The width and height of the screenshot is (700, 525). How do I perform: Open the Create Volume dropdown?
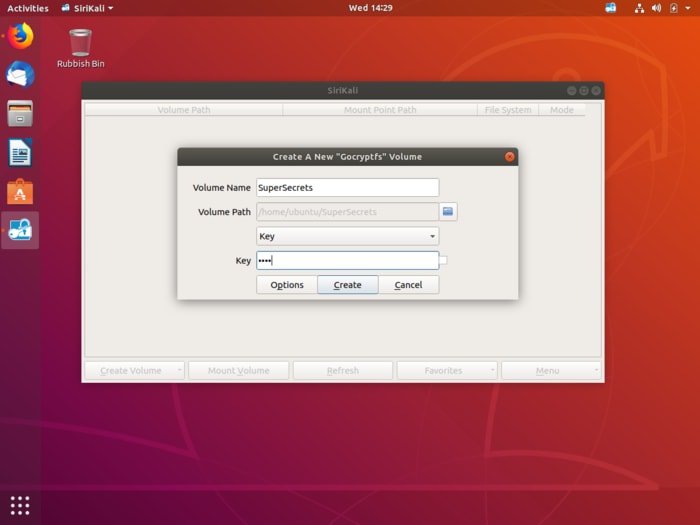[134, 370]
